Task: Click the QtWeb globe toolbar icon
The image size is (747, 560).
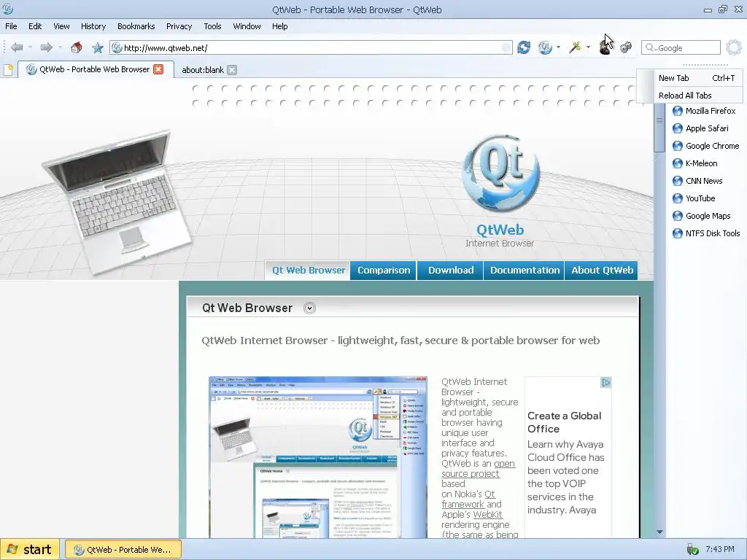Action: [545, 47]
